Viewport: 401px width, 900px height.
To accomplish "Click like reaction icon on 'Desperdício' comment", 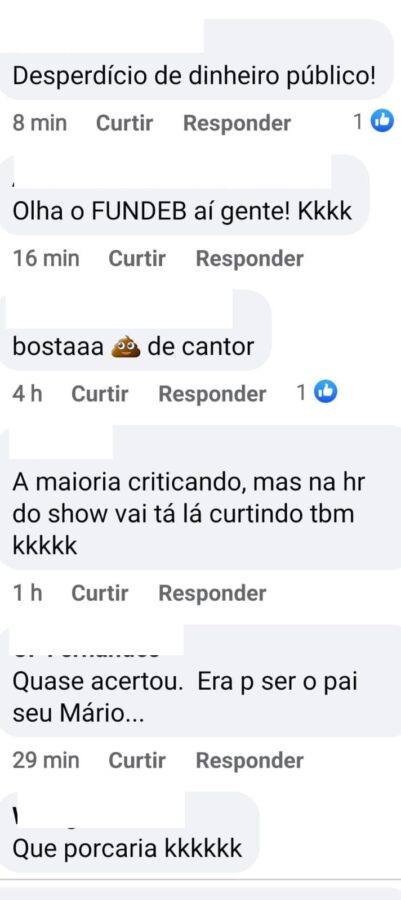I will point(382,122).
